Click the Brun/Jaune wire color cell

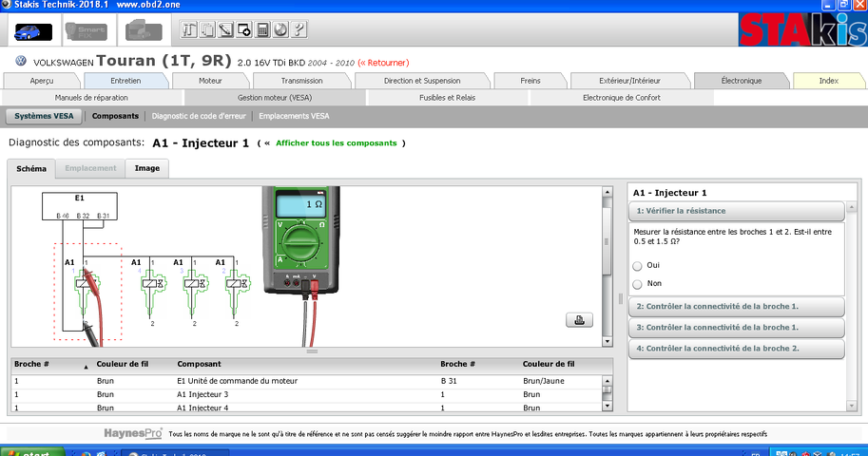(544, 381)
